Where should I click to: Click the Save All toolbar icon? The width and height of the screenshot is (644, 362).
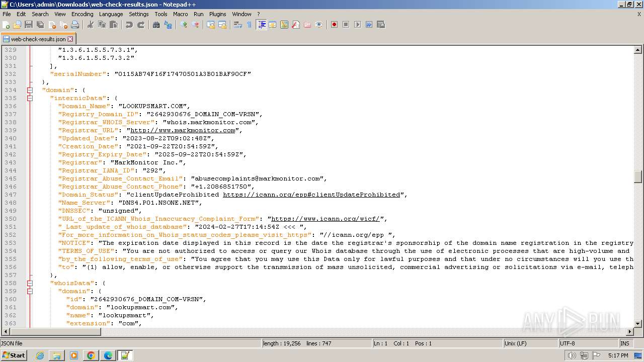click(x=40, y=25)
